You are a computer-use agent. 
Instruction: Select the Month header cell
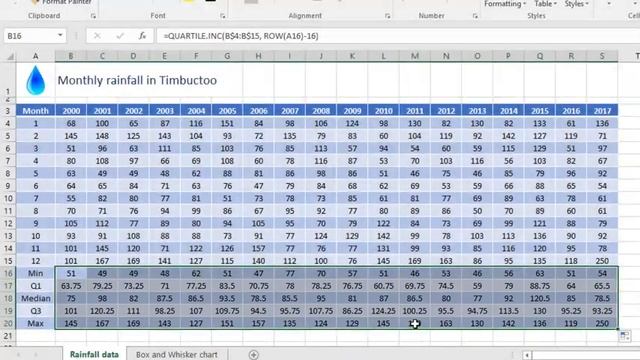(x=36, y=111)
